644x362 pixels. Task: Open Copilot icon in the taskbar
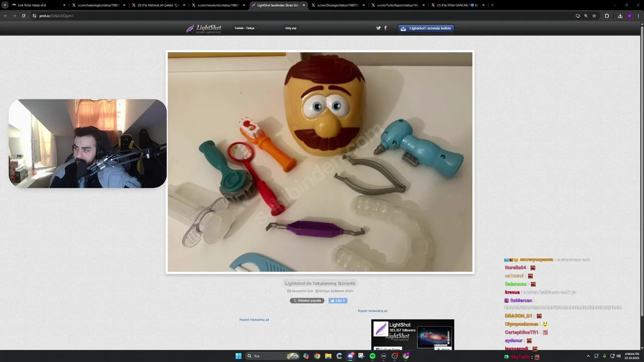306,356
